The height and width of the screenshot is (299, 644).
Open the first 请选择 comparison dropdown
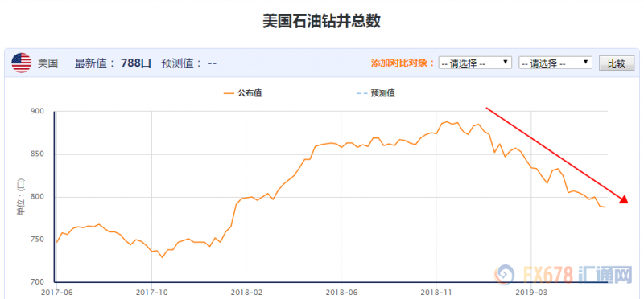point(475,63)
